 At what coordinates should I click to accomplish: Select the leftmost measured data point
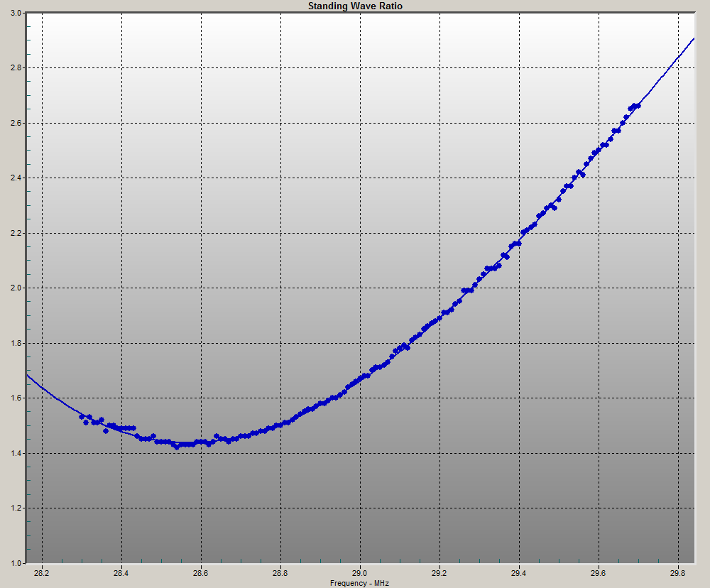pos(82,417)
